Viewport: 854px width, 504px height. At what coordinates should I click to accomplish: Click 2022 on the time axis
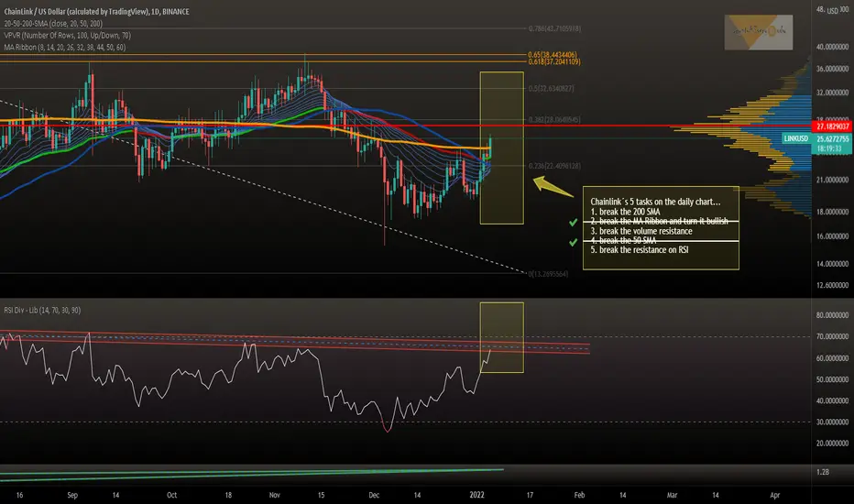click(476, 495)
